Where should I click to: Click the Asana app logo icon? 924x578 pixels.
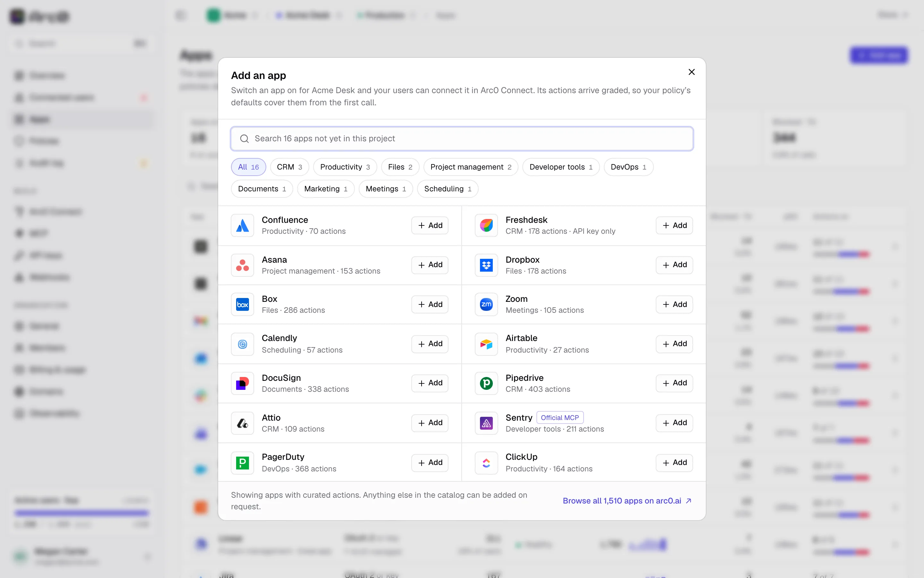click(x=243, y=265)
